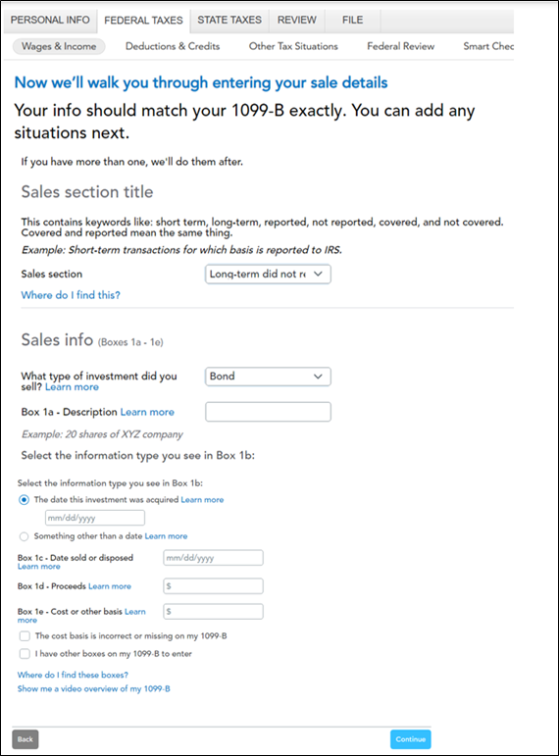Open the File tab
559x756 pixels.
[x=353, y=21]
